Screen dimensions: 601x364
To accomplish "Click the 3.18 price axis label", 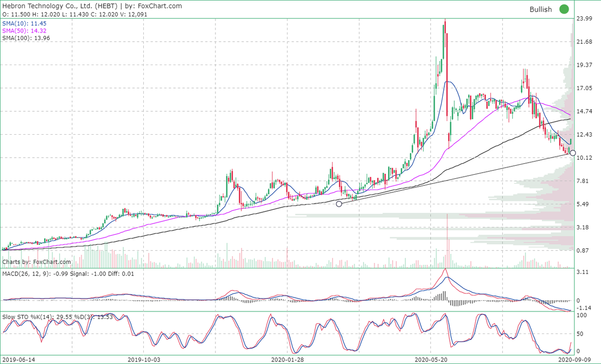I will point(583,227).
